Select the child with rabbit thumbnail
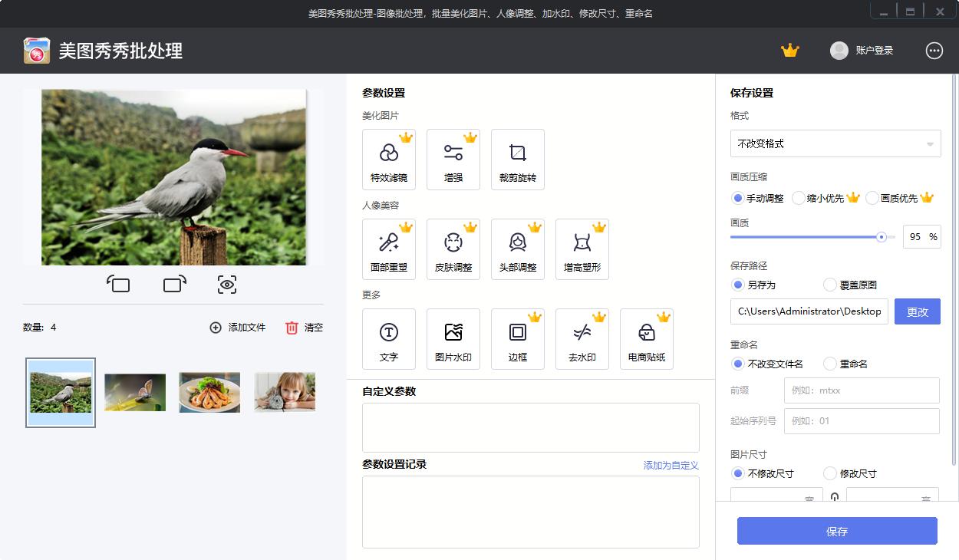Screen dimensions: 959x560 point(285,393)
